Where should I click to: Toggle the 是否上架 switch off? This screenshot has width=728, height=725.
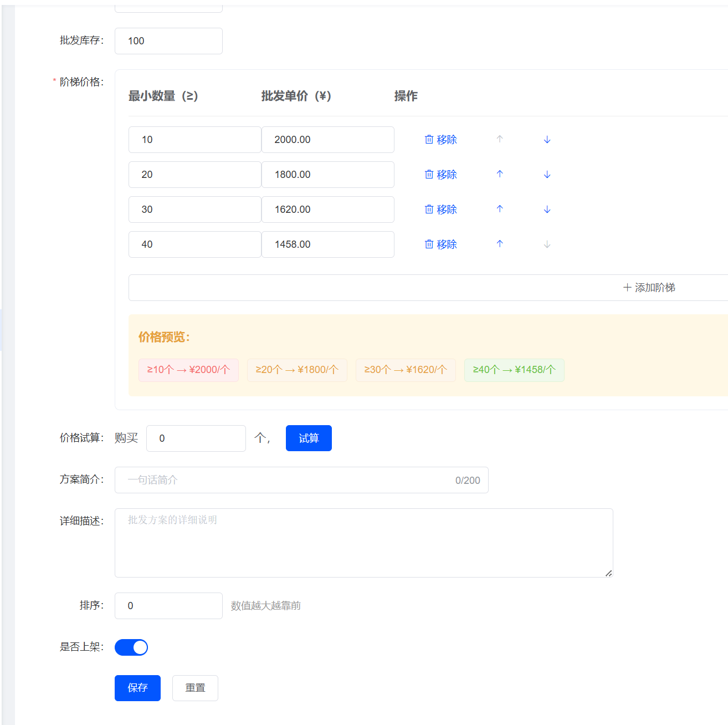pyautogui.click(x=131, y=647)
